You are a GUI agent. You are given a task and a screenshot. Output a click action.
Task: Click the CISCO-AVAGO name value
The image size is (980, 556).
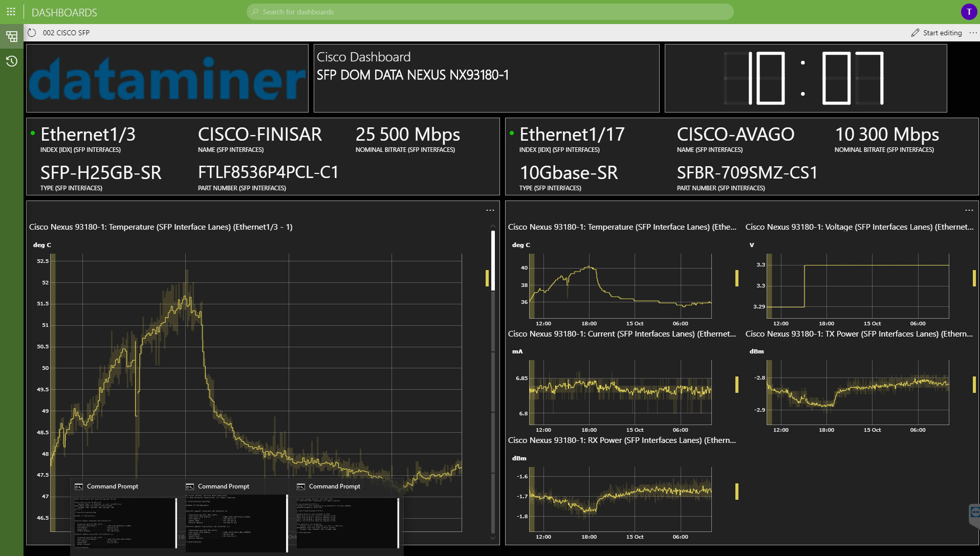pos(736,135)
